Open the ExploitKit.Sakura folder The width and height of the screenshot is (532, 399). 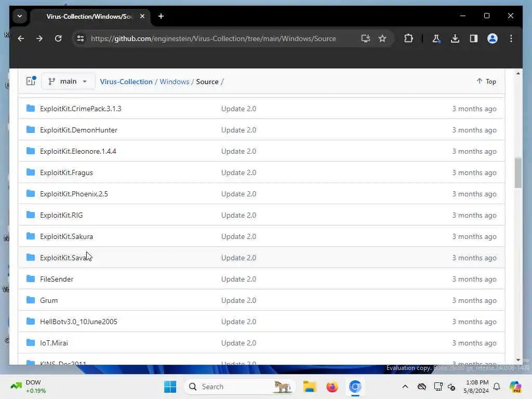point(66,236)
